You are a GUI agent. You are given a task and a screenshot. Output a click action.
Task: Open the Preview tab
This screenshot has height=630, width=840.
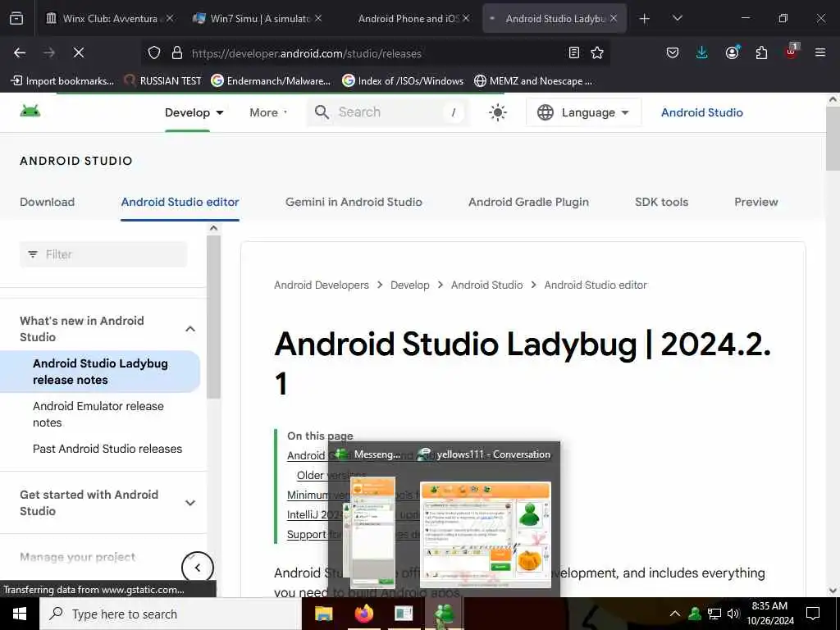pyautogui.click(x=756, y=202)
